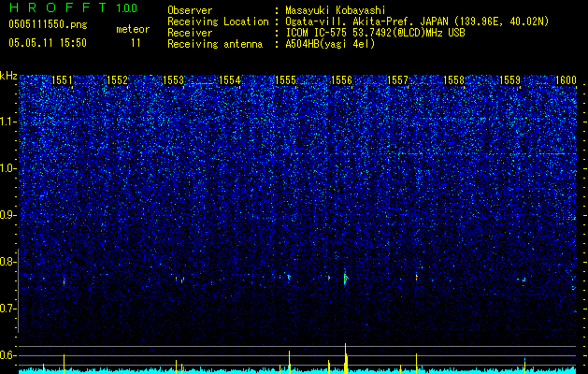Select the 1600 time marker
Image resolution: width=588 pixels, height=374 pixels.
[x=566, y=80]
